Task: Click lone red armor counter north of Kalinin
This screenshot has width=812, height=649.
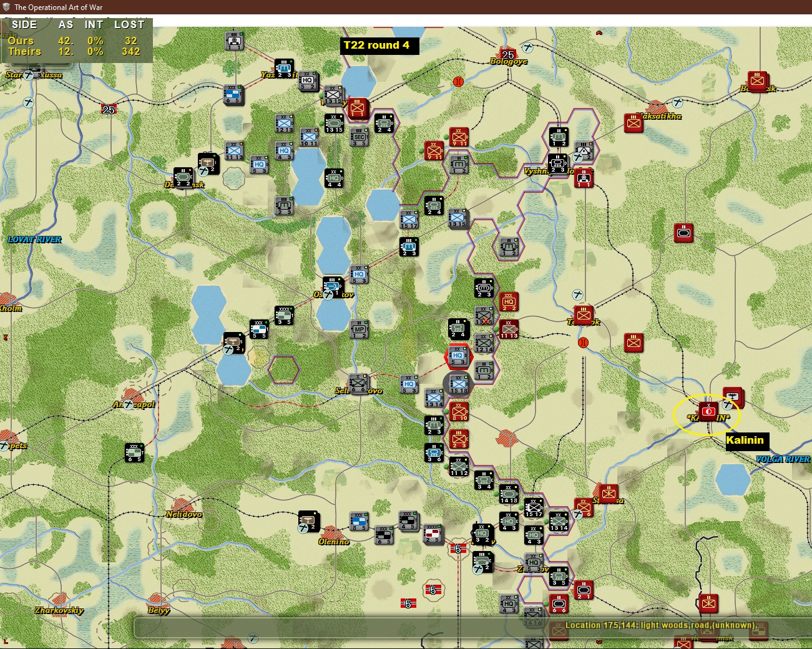Action: pos(683,233)
